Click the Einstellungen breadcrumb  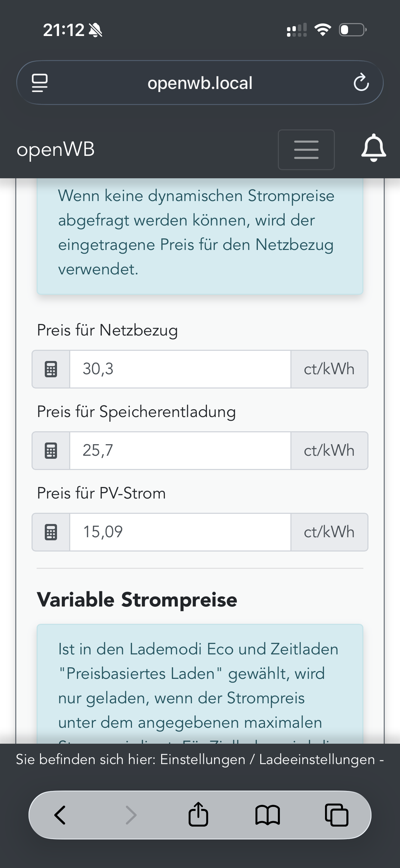point(203,759)
